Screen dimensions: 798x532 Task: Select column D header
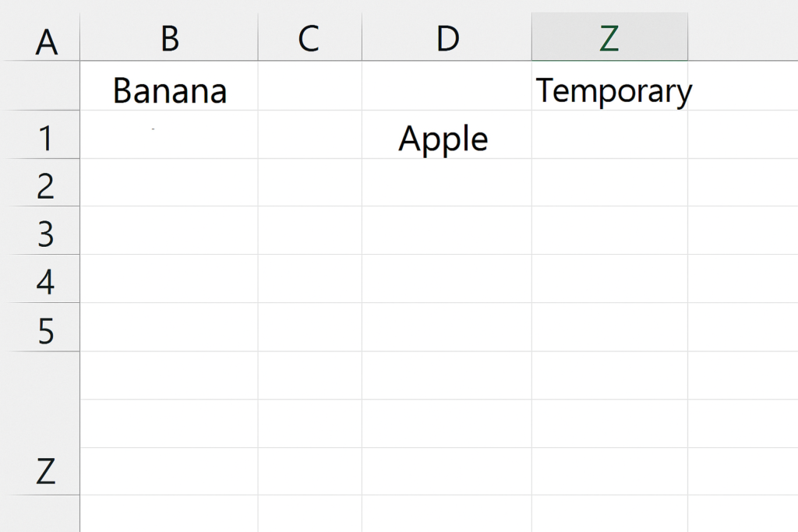(447, 37)
